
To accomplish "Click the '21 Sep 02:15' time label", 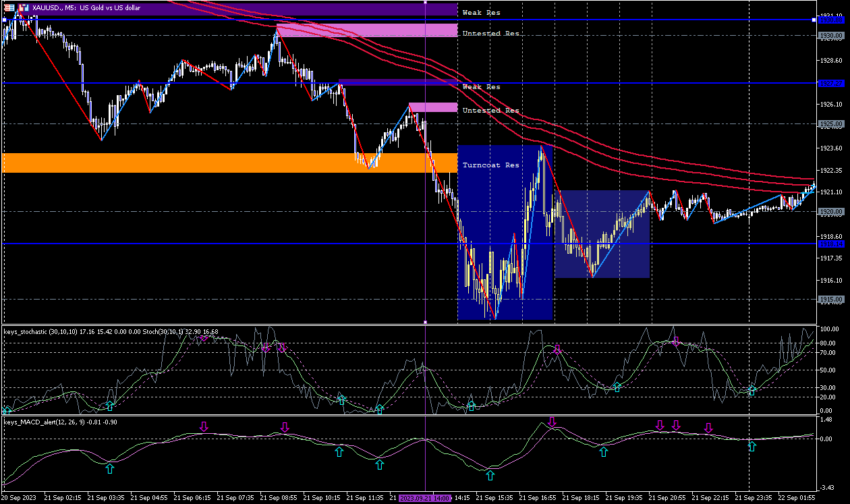I will point(63,498).
